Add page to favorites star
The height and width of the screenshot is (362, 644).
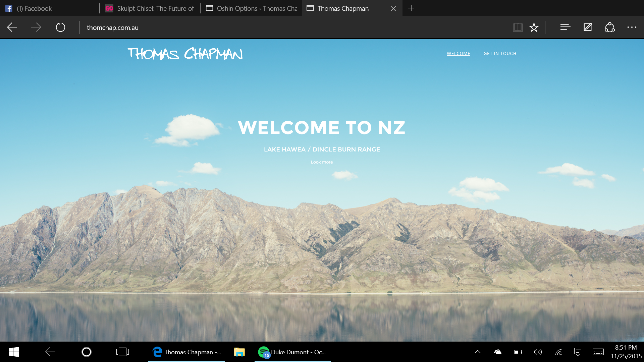click(534, 27)
